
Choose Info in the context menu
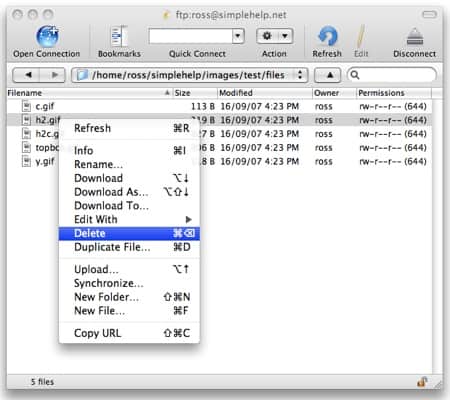coord(129,150)
